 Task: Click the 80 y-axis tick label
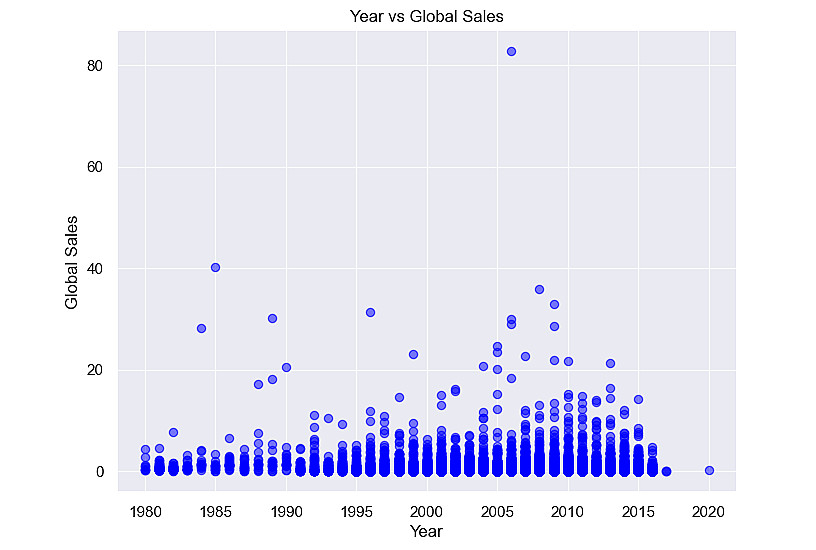[95, 66]
